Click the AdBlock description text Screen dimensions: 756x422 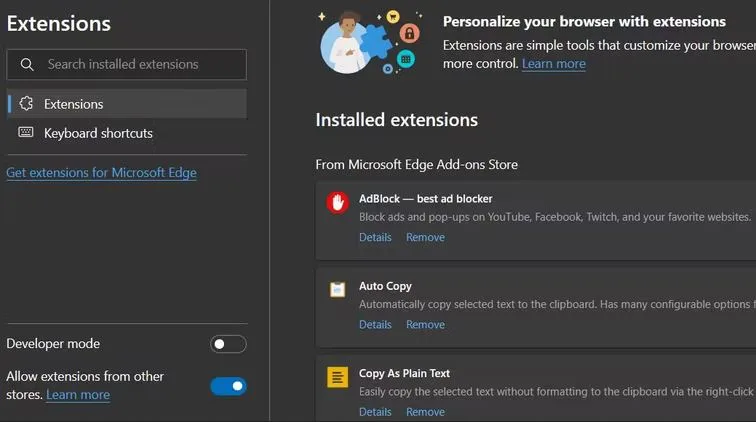(555, 217)
